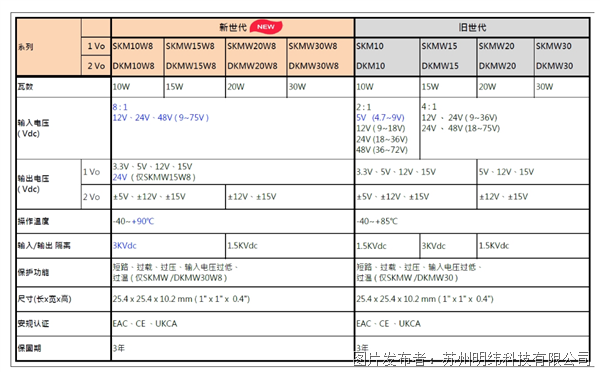Click the 系列 row label
Image resolution: width=600 pixels, height=373 pixels.
click(x=25, y=47)
